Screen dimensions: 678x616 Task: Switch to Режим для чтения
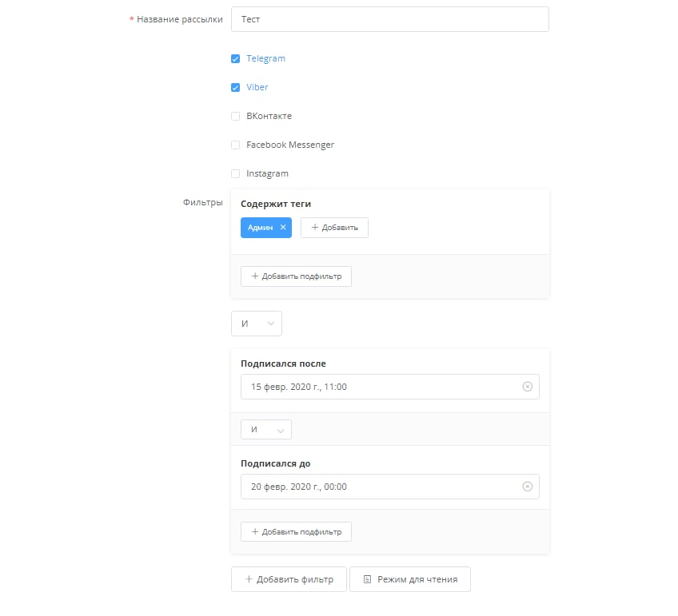tap(409, 579)
